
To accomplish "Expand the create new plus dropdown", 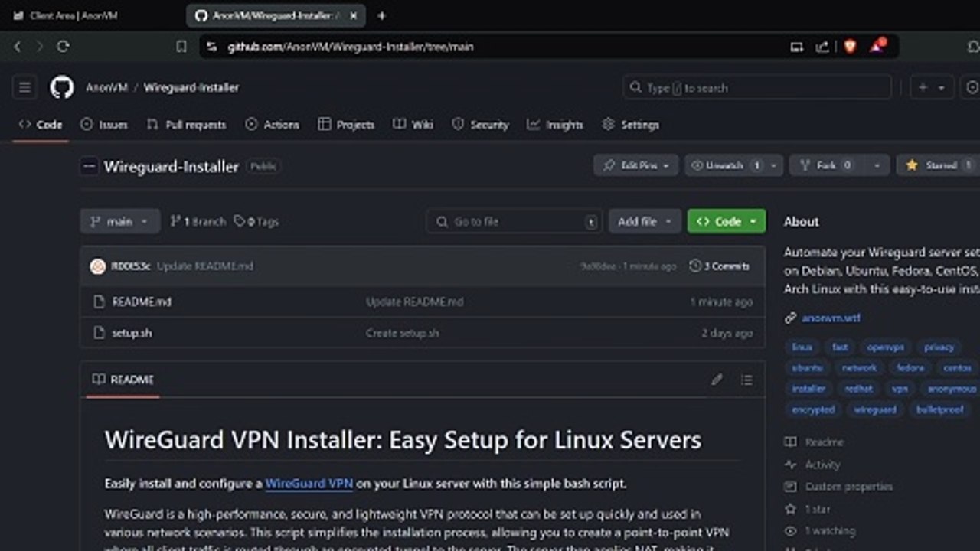I will click(x=932, y=87).
